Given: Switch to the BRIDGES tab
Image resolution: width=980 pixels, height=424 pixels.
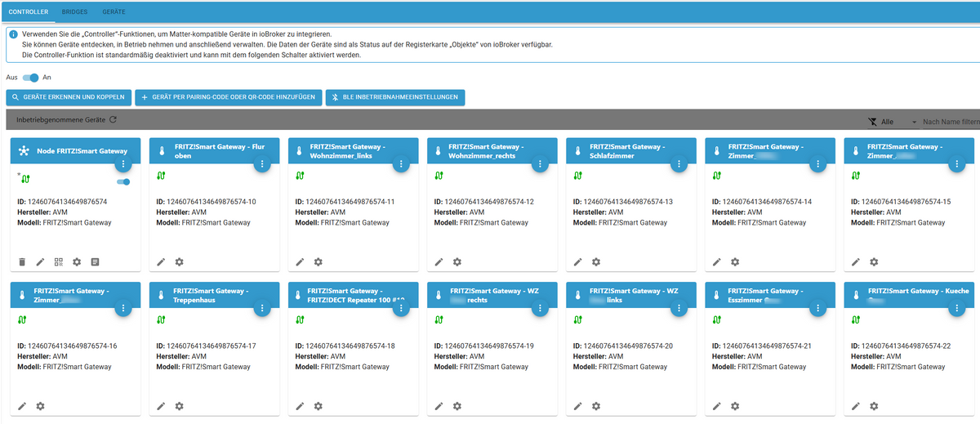Looking at the screenshot, I should [74, 13].
